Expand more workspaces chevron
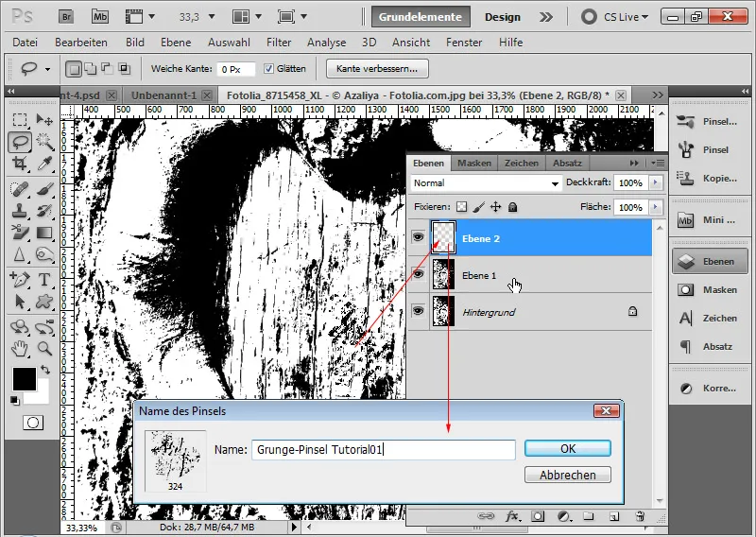The height and width of the screenshot is (537, 756). (546, 17)
